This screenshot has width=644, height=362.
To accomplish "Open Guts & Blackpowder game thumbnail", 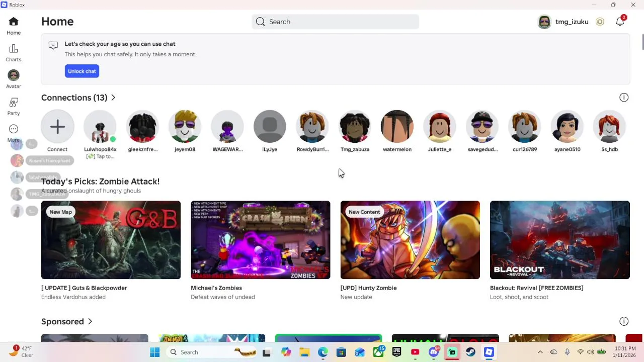I will pos(111,240).
